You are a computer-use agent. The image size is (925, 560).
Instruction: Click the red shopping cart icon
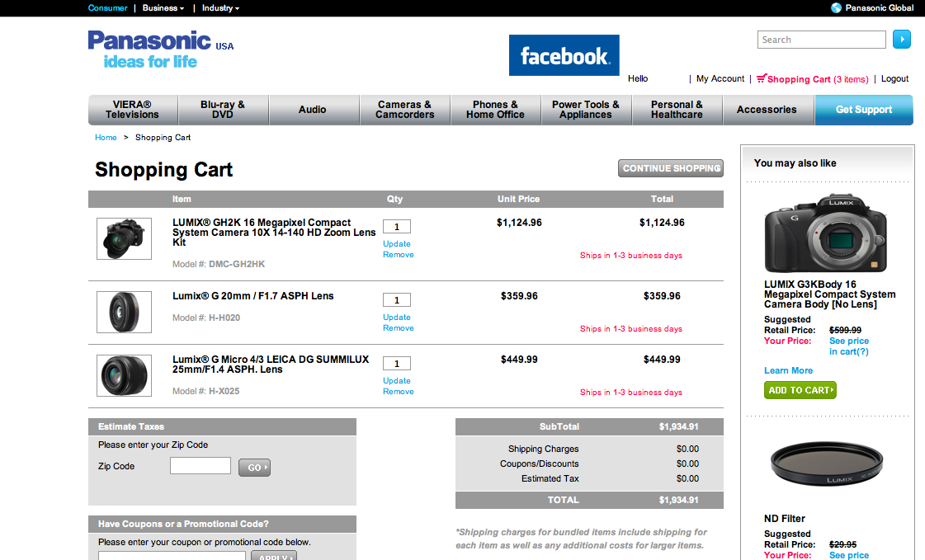point(762,78)
